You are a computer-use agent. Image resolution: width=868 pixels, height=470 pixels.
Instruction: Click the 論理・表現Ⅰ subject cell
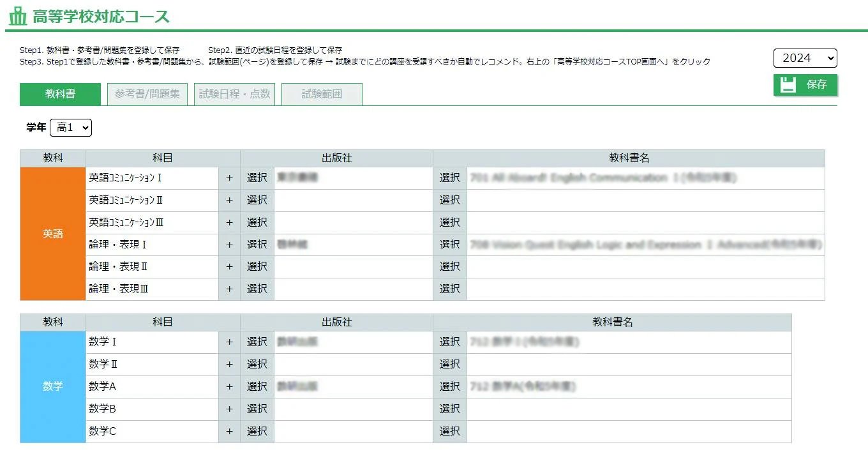click(153, 245)
